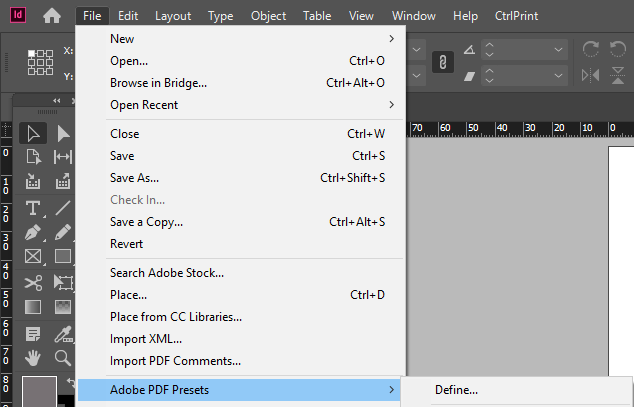Select a reference point in the locator grid
Screen dimensions: 634x407
tap(40, 62)
